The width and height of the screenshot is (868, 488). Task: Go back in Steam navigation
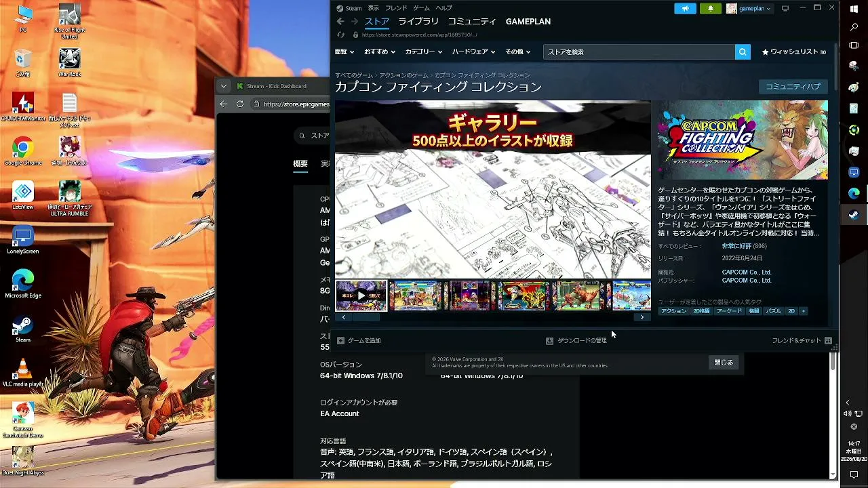pyautogui.click(x=340, y=22)
